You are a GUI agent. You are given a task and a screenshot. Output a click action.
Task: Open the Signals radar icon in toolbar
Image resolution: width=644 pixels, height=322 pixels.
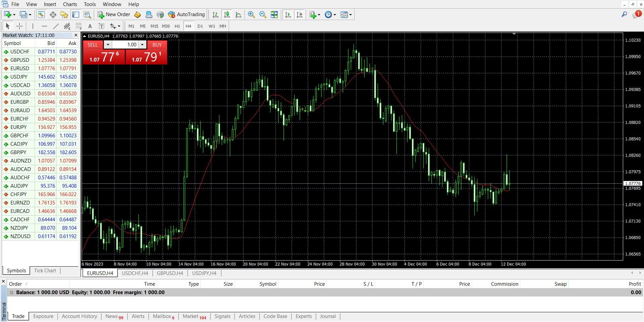pos(160,14)
